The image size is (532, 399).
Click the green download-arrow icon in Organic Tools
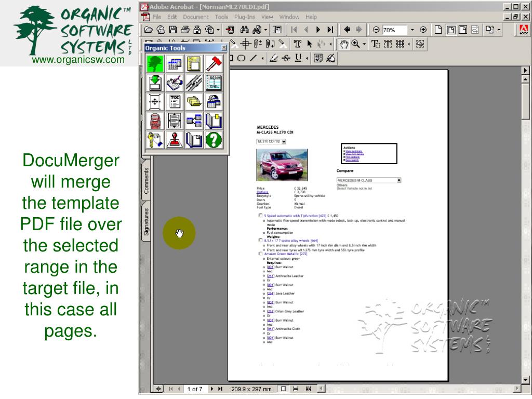tap(155, 83)
